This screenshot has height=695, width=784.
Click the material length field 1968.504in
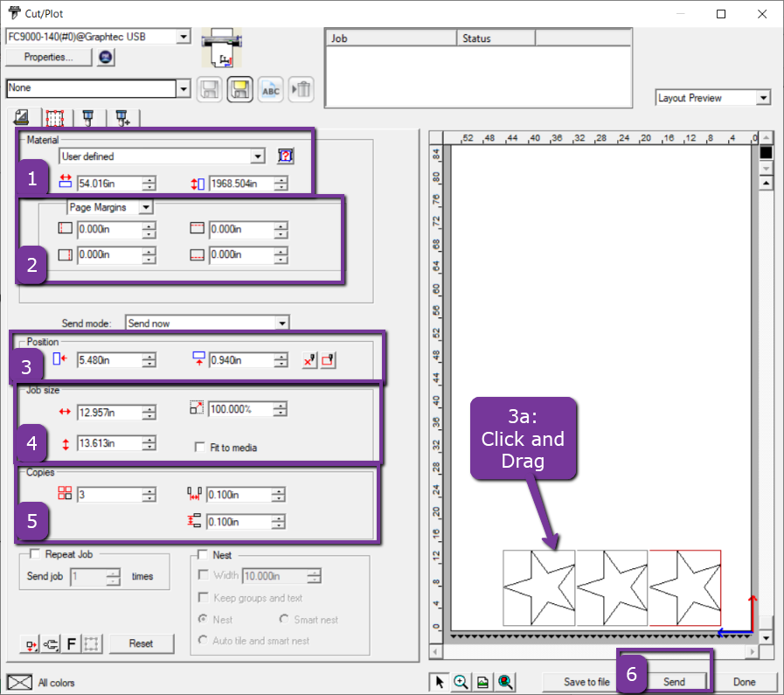pyautogui.click(x=242, y=184)
